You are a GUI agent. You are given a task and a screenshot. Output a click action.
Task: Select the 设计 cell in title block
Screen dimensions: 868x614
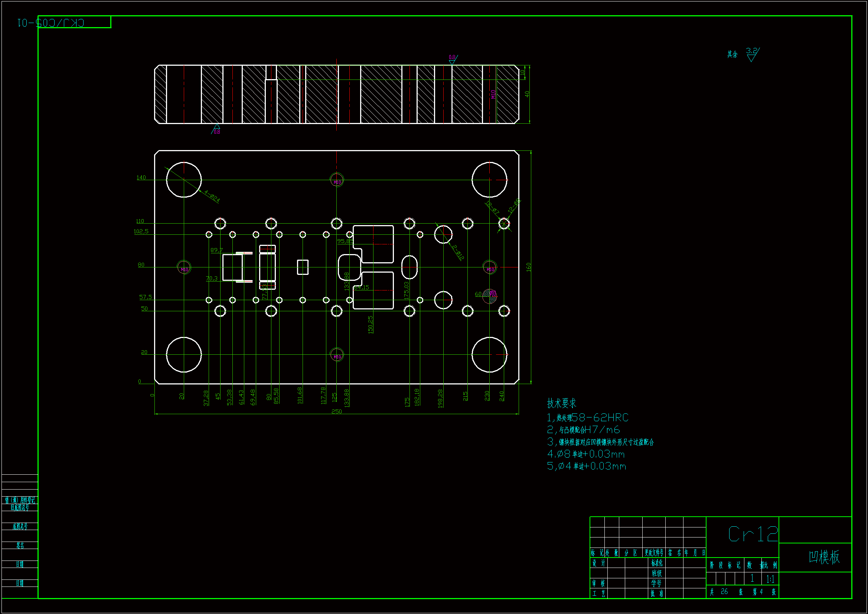(x=598, y=563)
